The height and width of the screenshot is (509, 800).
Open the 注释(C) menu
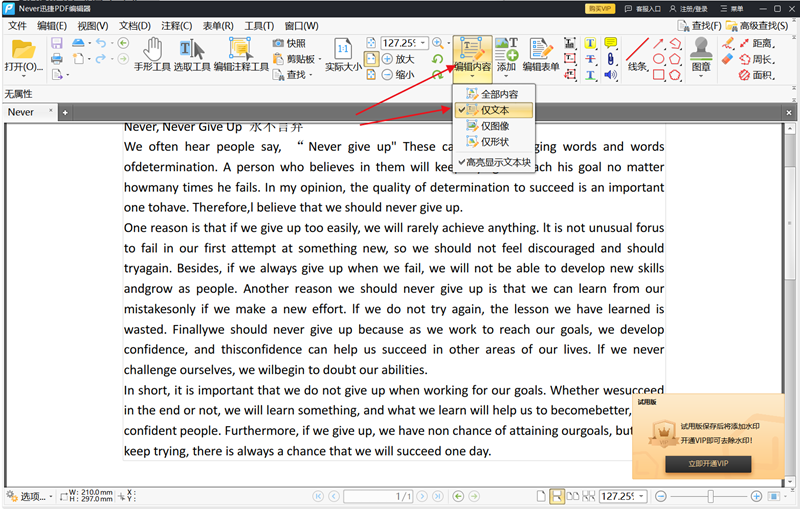177,26
